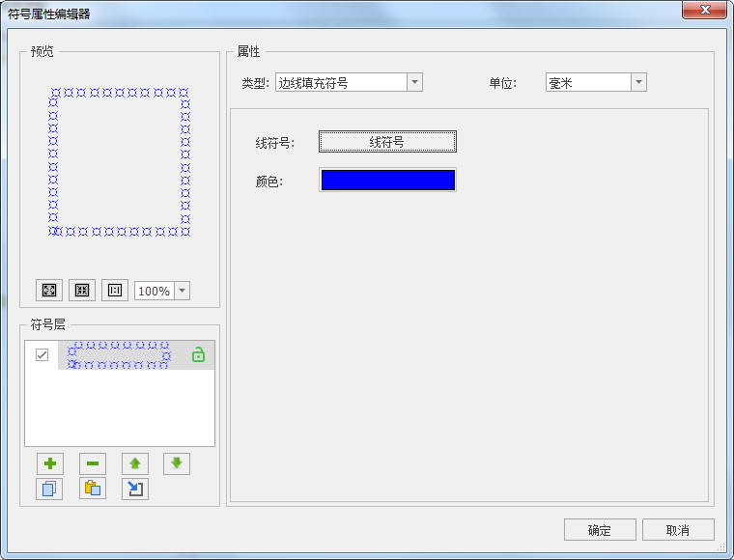Click the zoom out preview icon
The height and width of the screenshot is (560, 734).
point(82,291)
